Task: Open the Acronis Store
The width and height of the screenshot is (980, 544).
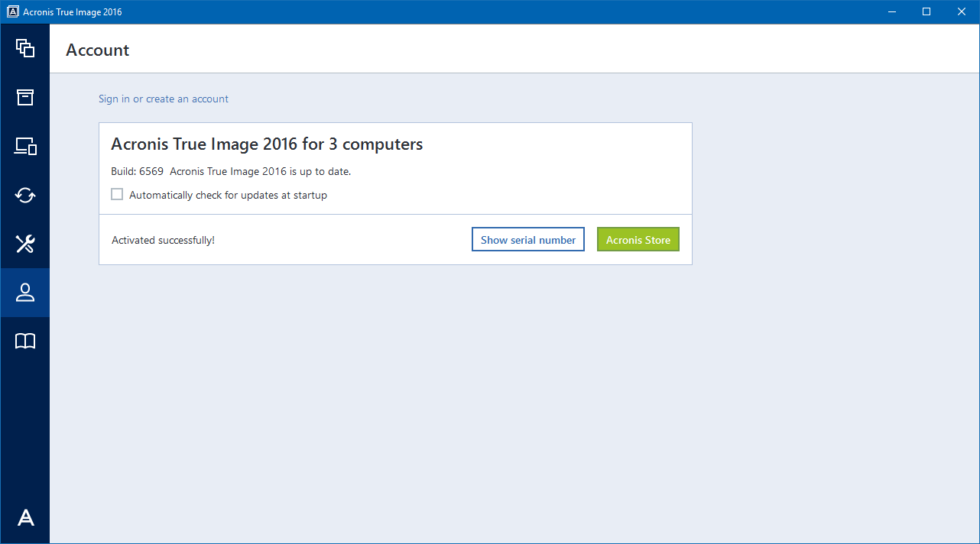Action: [x=638, y=240]
